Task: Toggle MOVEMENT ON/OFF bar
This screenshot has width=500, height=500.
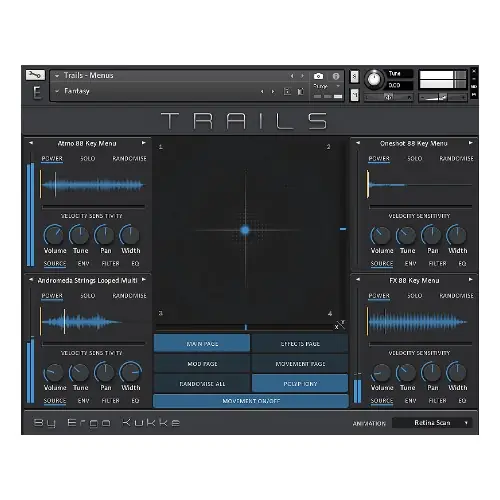Action: coord(251,401)
